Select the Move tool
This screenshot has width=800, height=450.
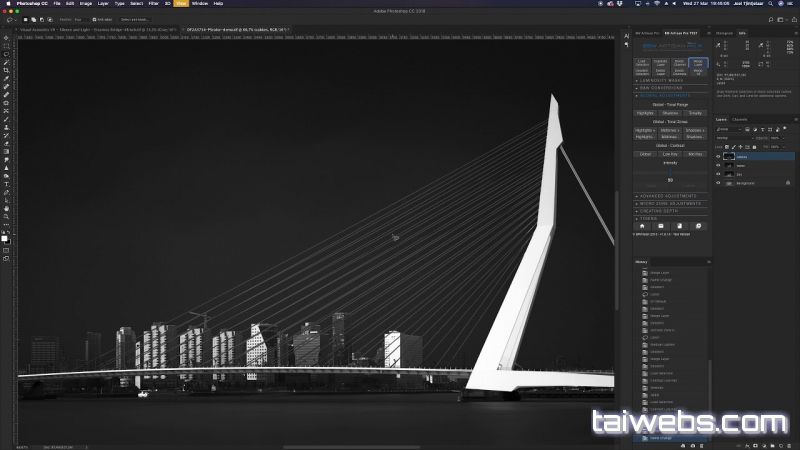pos(6,38)
